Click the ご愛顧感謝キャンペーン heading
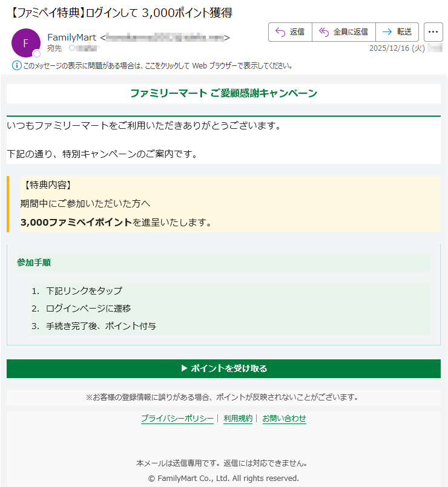This screenshot has width=448, height=487. [x=223, y=93]
